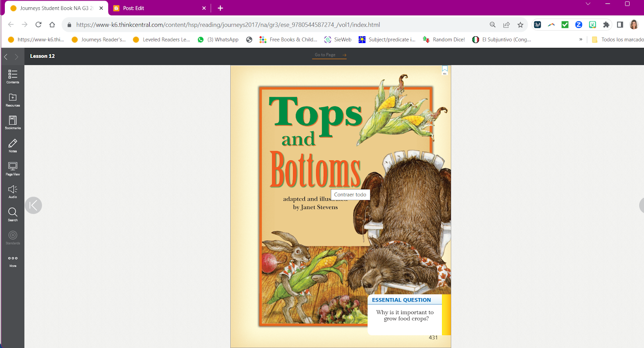
Task: Open Free Books & Child... bookmark
Action: tap(289, 39)
